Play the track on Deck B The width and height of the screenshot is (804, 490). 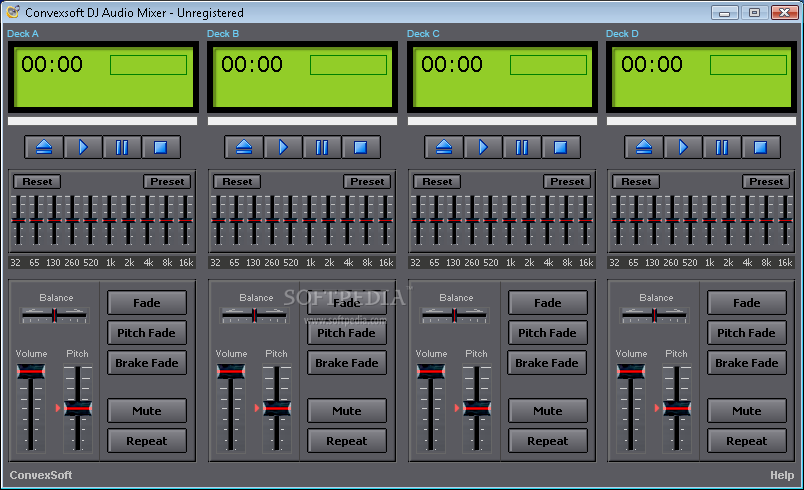[x=283, y=148]
